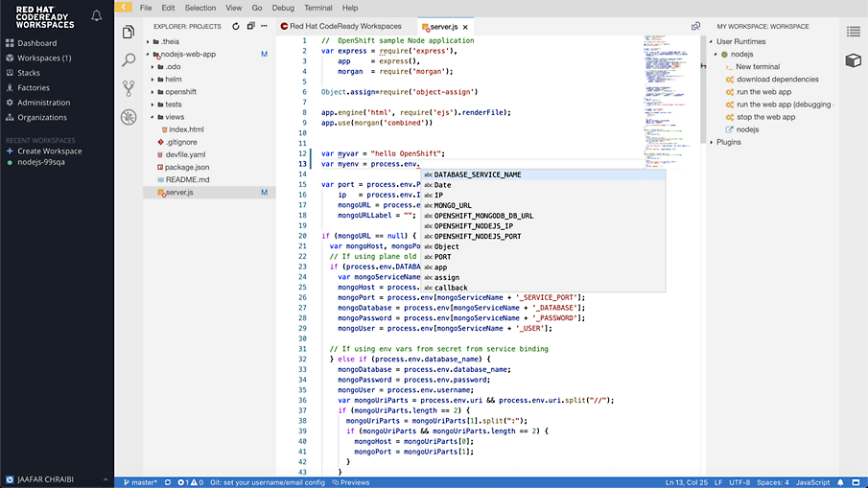
Task: Click the sync icon next to master branch
Action: pyautogui.click(x=168, y=482)
